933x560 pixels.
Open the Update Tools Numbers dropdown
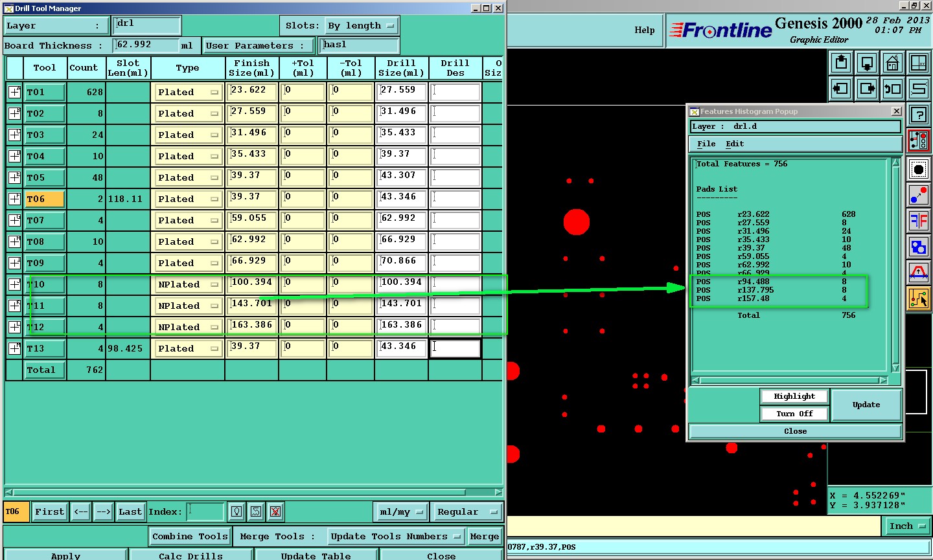[395, 536]
